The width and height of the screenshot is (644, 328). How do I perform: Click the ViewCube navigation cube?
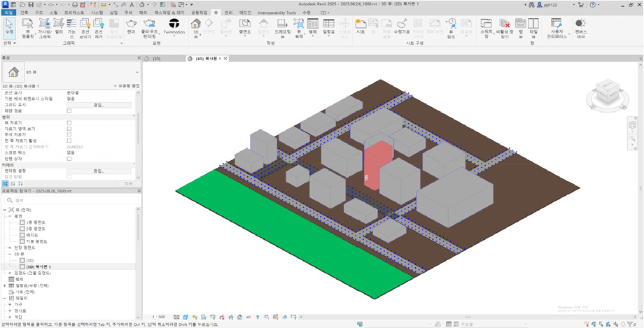click(608, 90)
